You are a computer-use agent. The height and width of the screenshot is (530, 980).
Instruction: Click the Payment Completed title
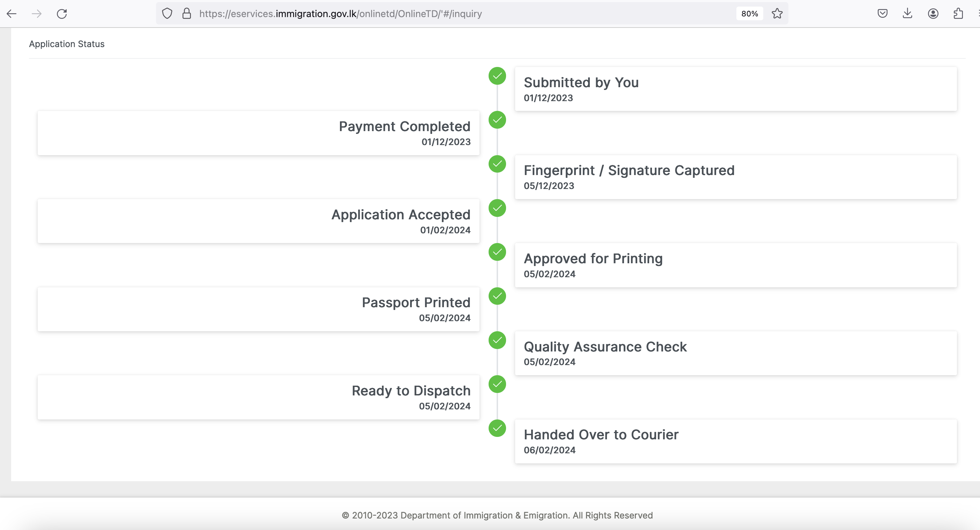[x=405, y=126]
